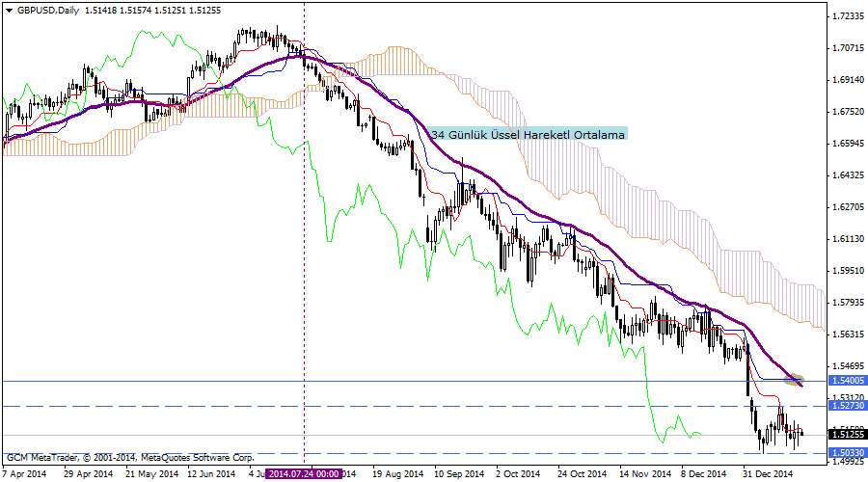Click the 7 Apr 2014 date label

24,474
